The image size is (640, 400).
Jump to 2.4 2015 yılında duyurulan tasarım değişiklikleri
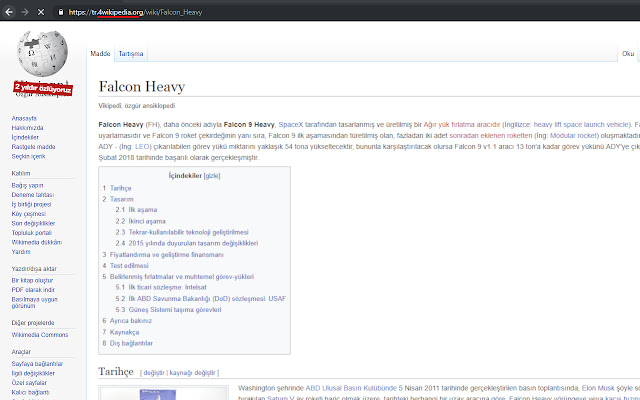pyautogui.click(x=187, y=243)
